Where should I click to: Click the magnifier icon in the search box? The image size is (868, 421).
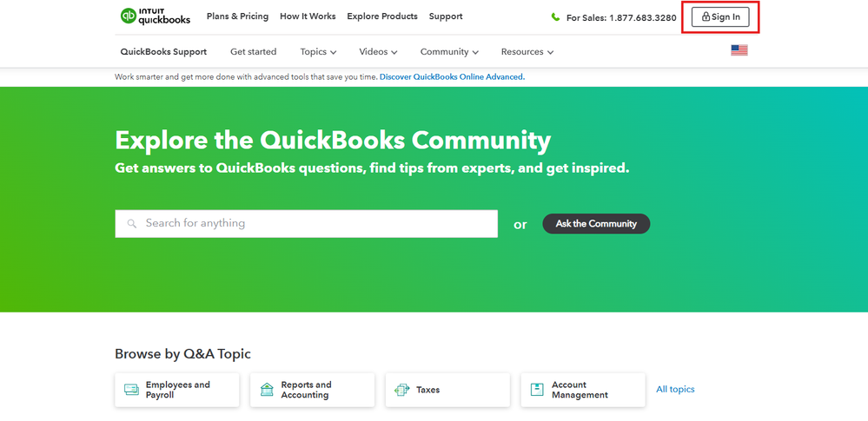[x=132, y=223]
